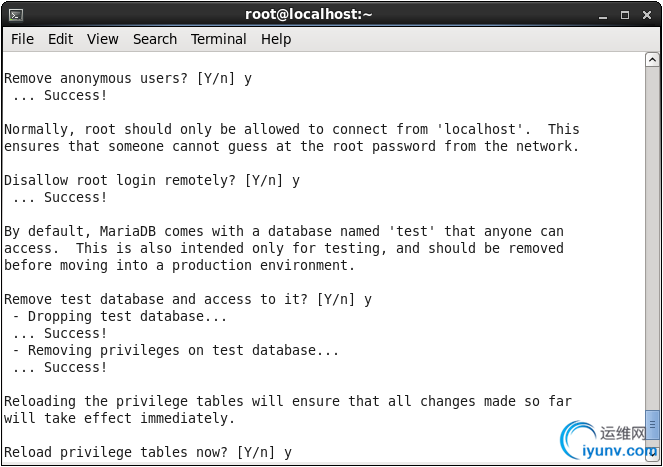Click the 'Remove anonymous users?' line
663x467 pixels.
128,79
